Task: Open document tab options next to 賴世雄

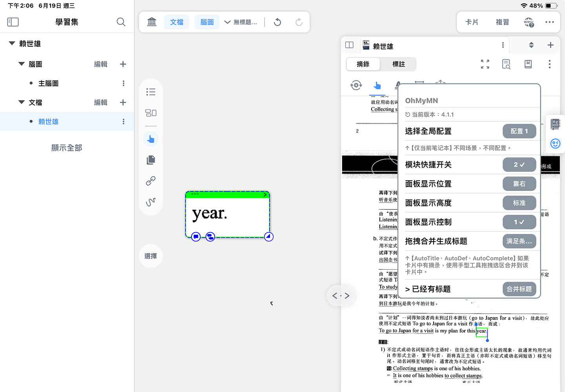Action: pos(503,45)
